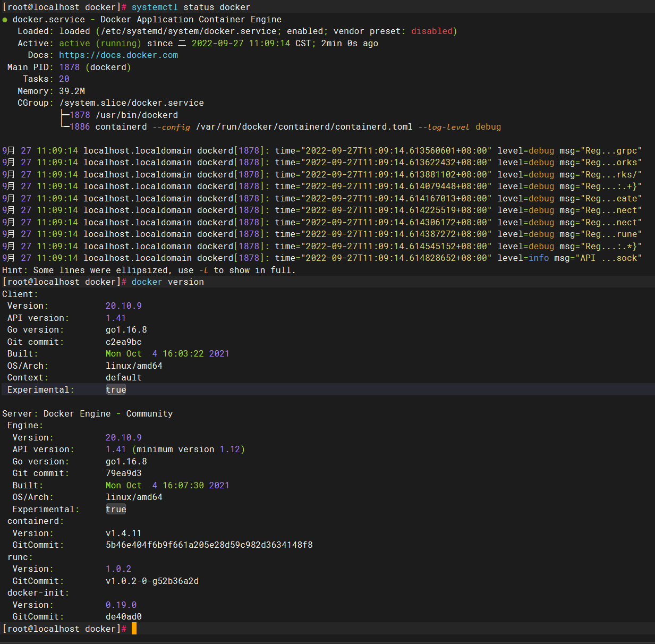Click the Client API version value 1.41

pyautogui.click(x=116, y=318)
